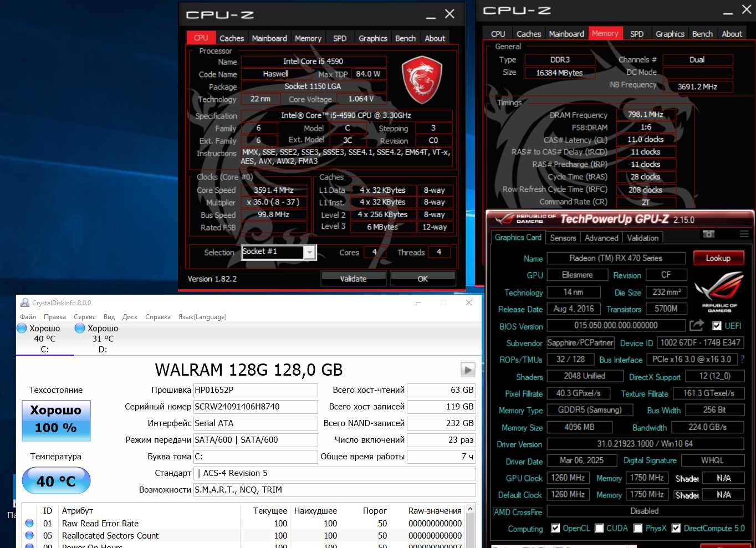
Task: Click the MSI dragon logo in CPU-Z
Action: [x=421, y=80]
